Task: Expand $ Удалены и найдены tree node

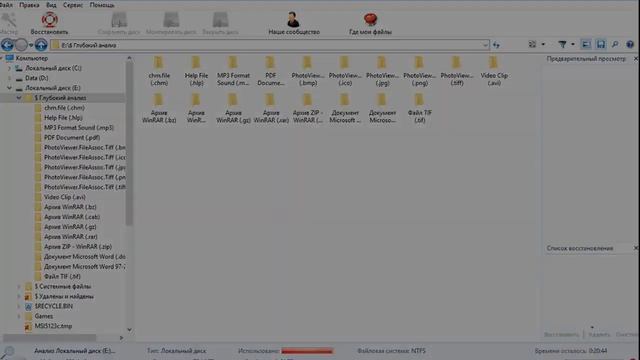Action: click(19, 296)
